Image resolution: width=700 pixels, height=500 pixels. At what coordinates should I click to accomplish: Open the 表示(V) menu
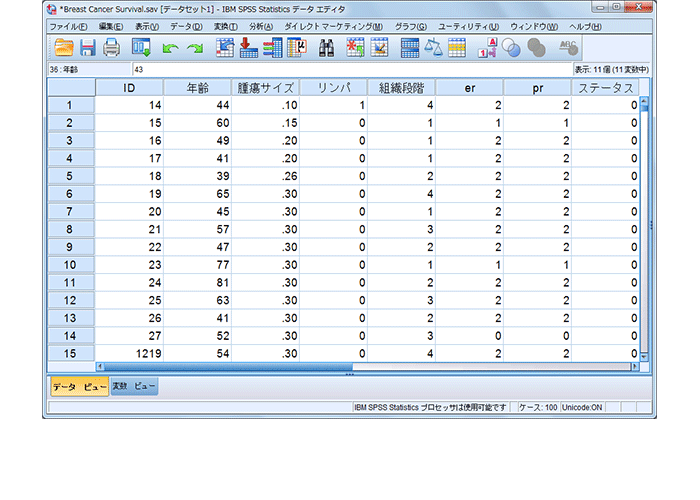[147, 27]
